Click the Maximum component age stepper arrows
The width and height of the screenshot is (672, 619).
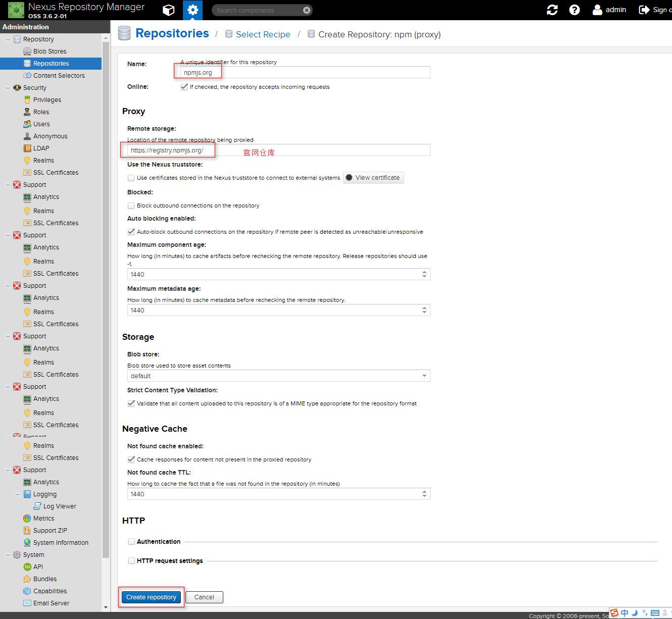tap(424, 274)
